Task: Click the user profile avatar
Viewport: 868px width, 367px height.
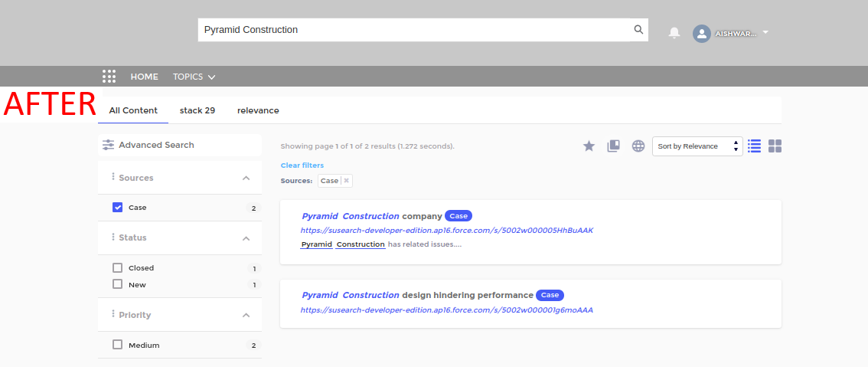Action: click(701, 34)
